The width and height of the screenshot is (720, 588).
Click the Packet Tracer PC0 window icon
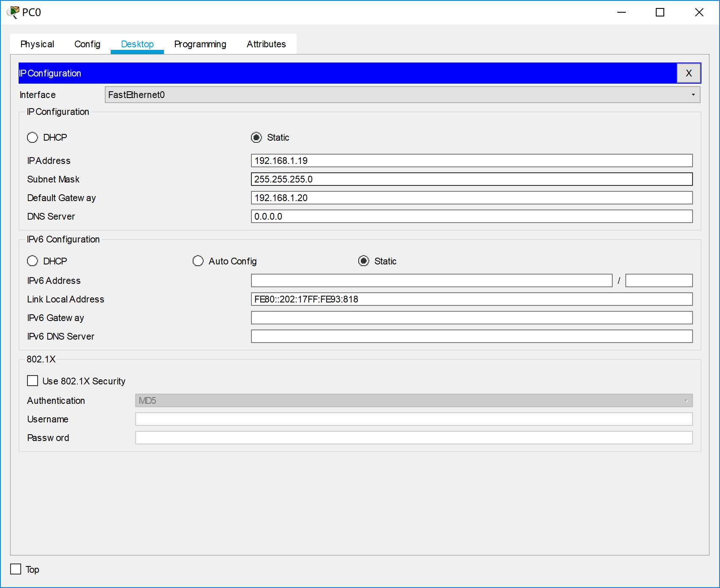13,12
